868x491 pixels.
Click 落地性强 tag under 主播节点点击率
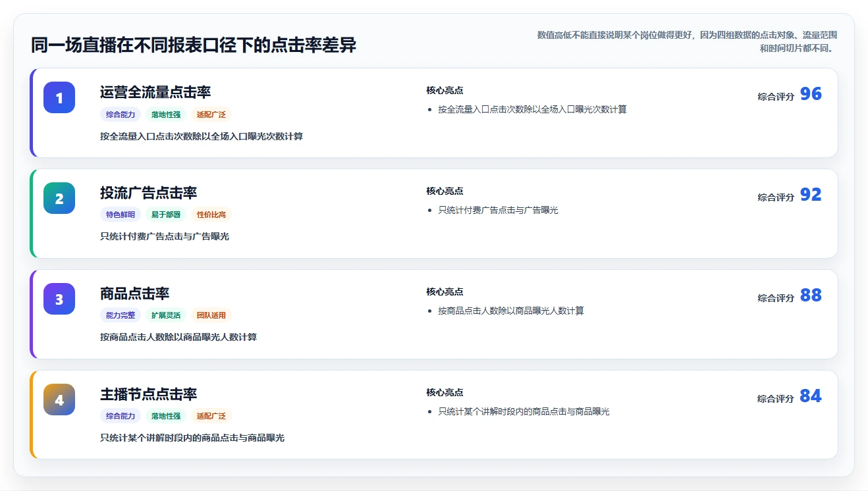coord(166,416)
